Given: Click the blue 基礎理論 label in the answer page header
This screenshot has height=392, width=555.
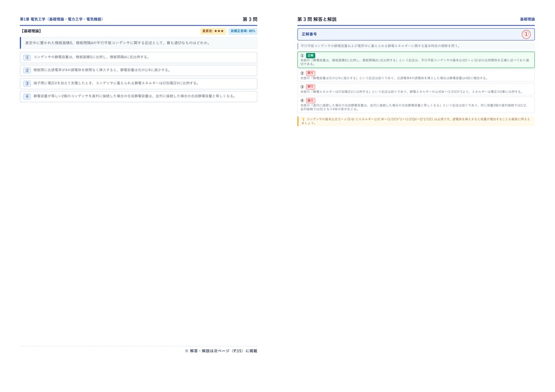Looking at the screenshot, I should 527,19.
